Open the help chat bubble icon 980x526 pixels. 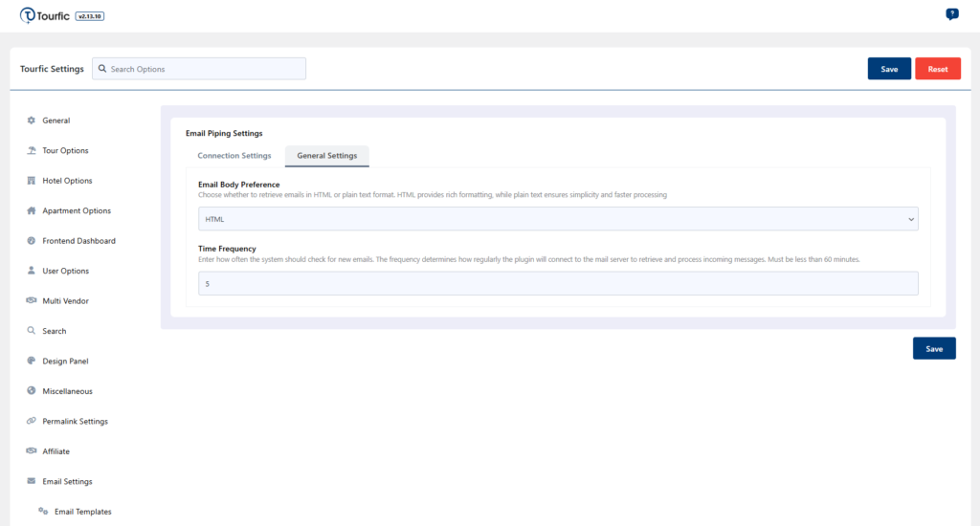(951, 14)
